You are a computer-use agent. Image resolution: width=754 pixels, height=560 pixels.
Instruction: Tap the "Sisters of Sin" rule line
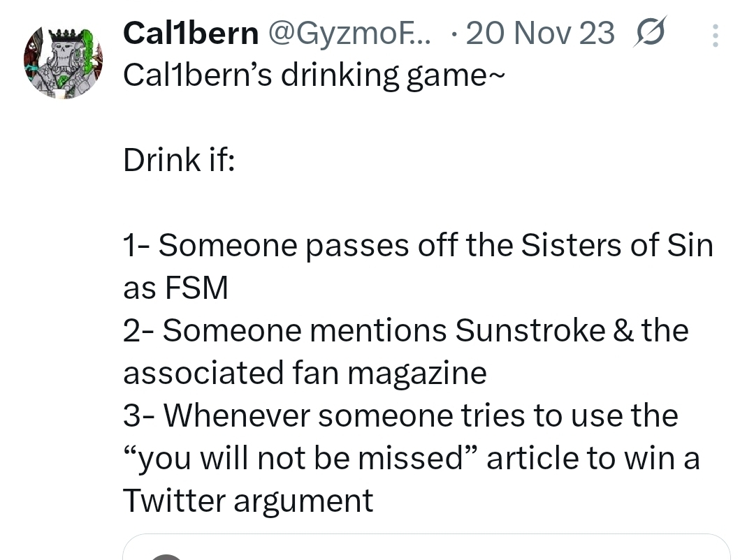pyautogui.click(x=418, y=245)
